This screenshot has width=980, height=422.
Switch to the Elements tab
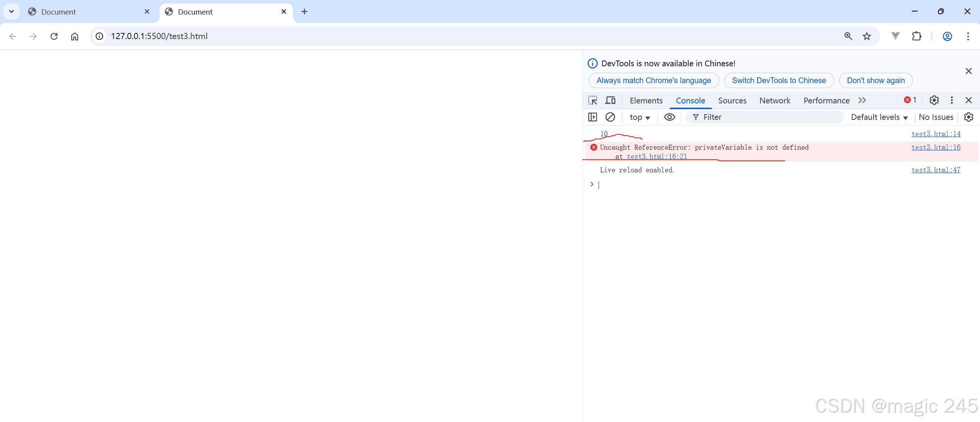click(x=646, y=100)
